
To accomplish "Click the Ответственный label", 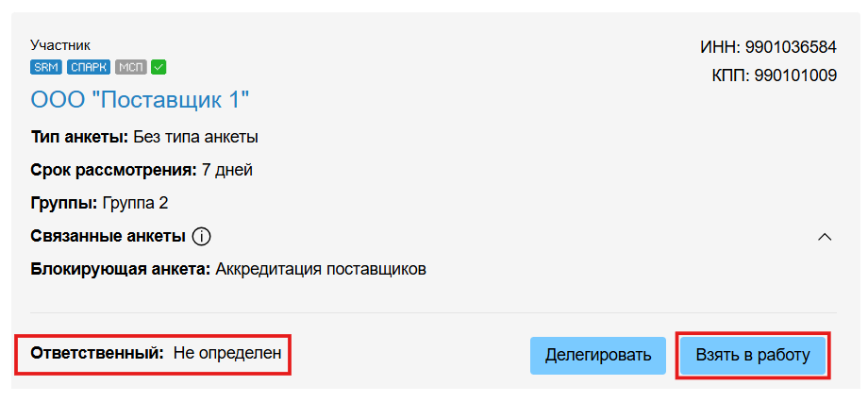I will (x=96, y=354).
